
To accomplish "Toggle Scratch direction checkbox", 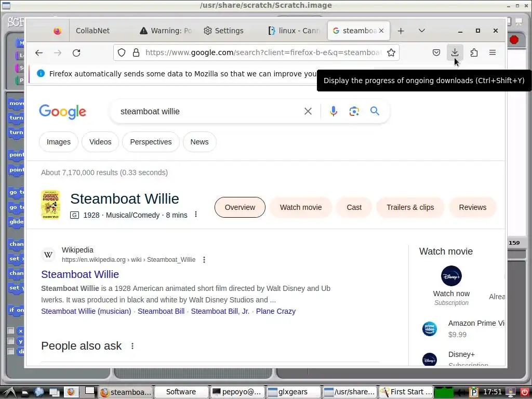I will pos(11,351).
